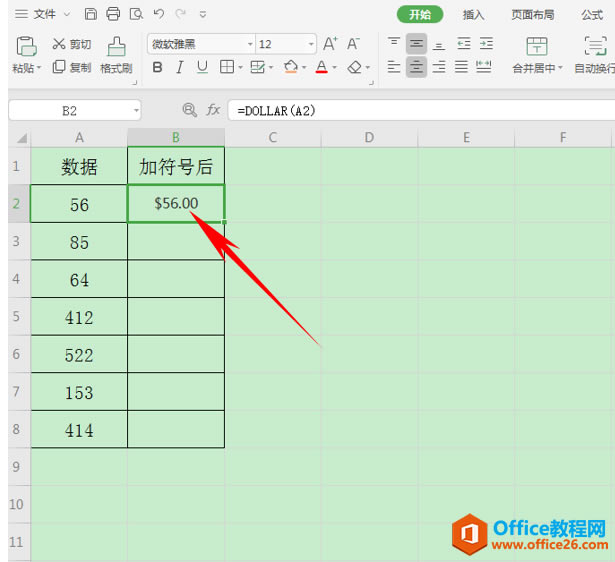This screenshot has height=562, width=615.
Task: Click the Redo arrow icon
Action: (180, 14)
